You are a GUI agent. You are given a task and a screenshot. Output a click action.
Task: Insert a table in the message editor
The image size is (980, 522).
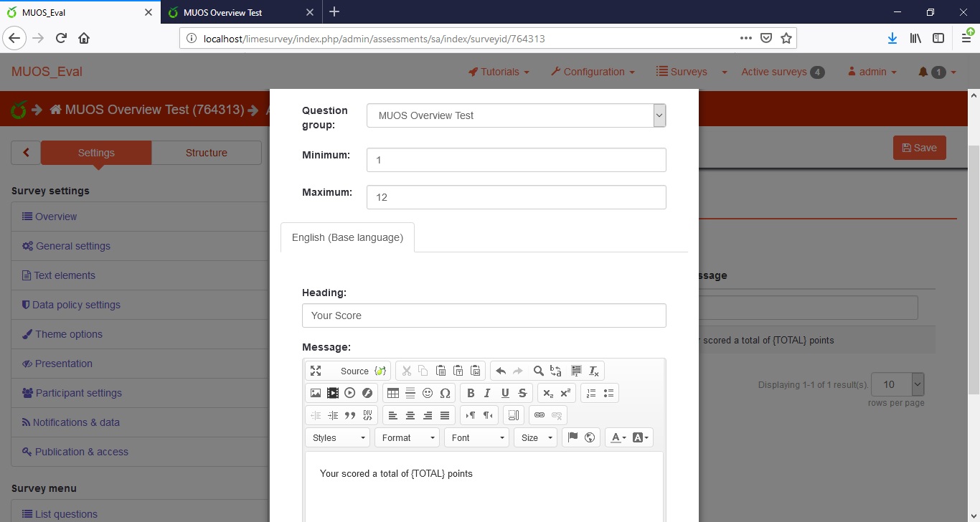392,393
